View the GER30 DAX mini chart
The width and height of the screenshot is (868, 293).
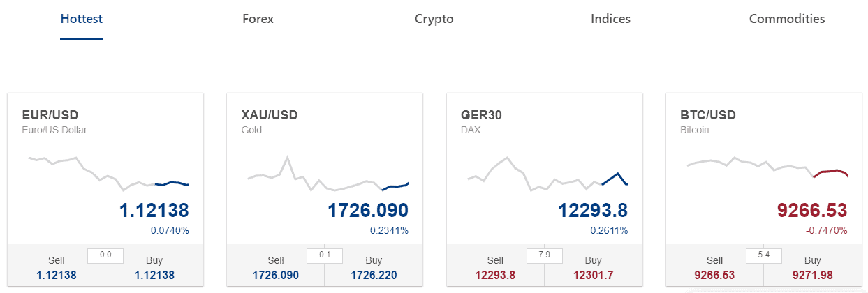click(x=547, y=174)
